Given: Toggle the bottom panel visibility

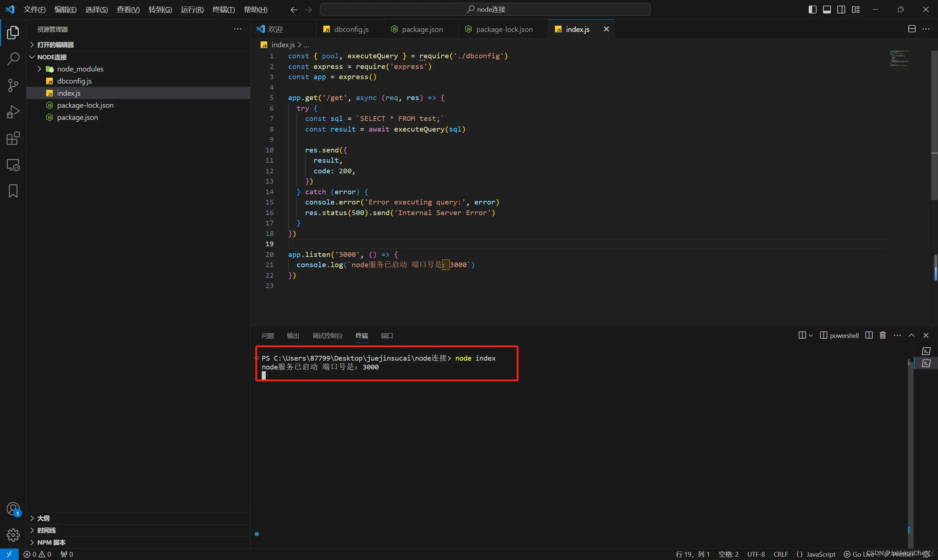Looking at the screenshot, I should click(x=827, y=10).
